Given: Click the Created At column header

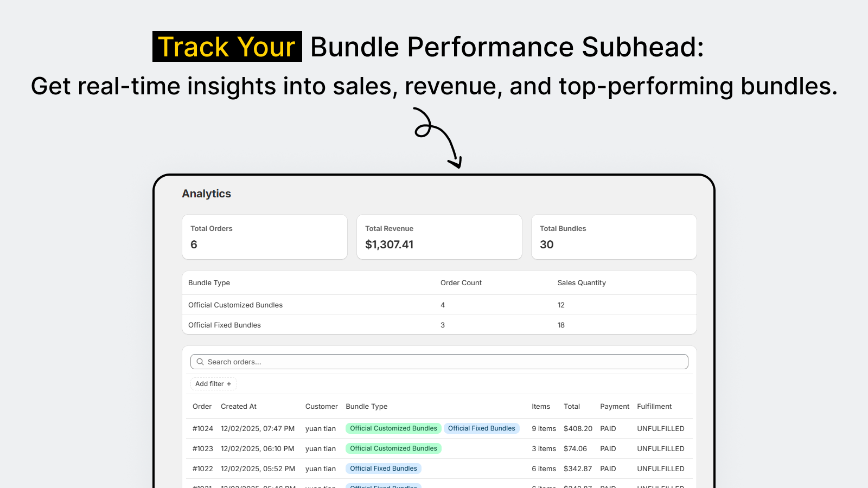Looking at the screenshot, I should (x=238, y=406).
